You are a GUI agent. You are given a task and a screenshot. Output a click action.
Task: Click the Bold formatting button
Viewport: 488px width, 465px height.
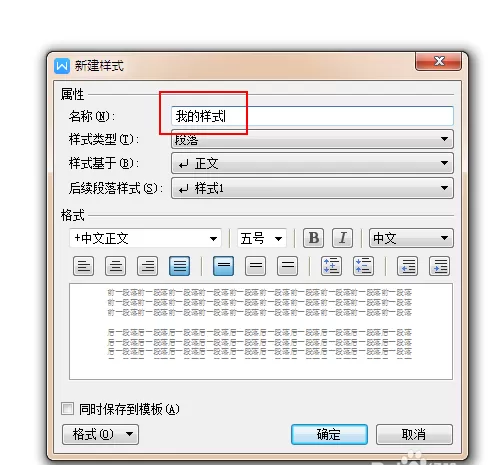pos(313,238)
